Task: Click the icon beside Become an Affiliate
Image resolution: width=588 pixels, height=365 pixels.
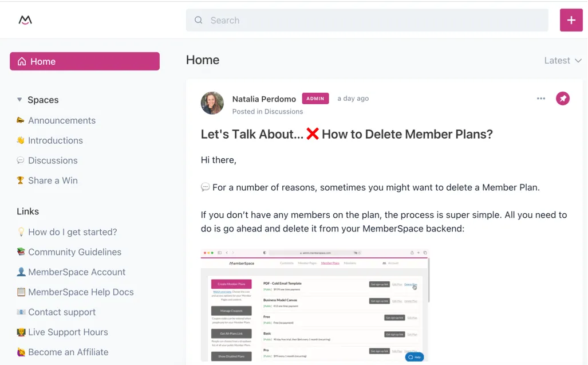Action: coord(21,352)
